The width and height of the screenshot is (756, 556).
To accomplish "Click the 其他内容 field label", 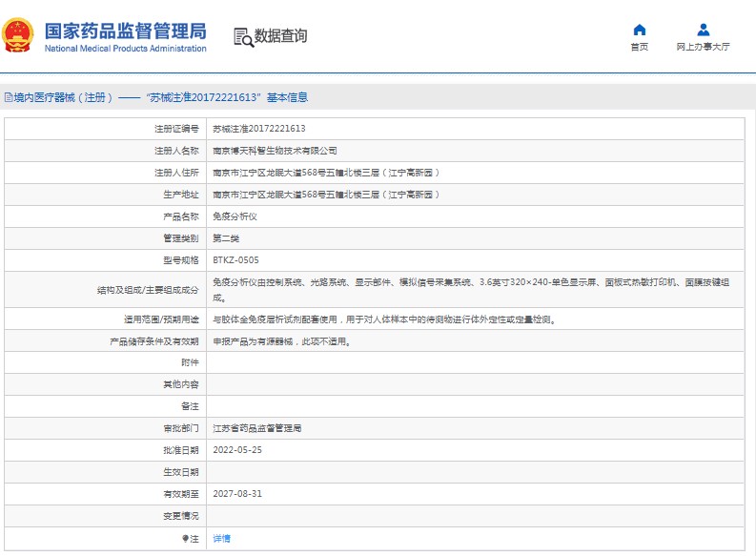I will click(x=181, y=384).
